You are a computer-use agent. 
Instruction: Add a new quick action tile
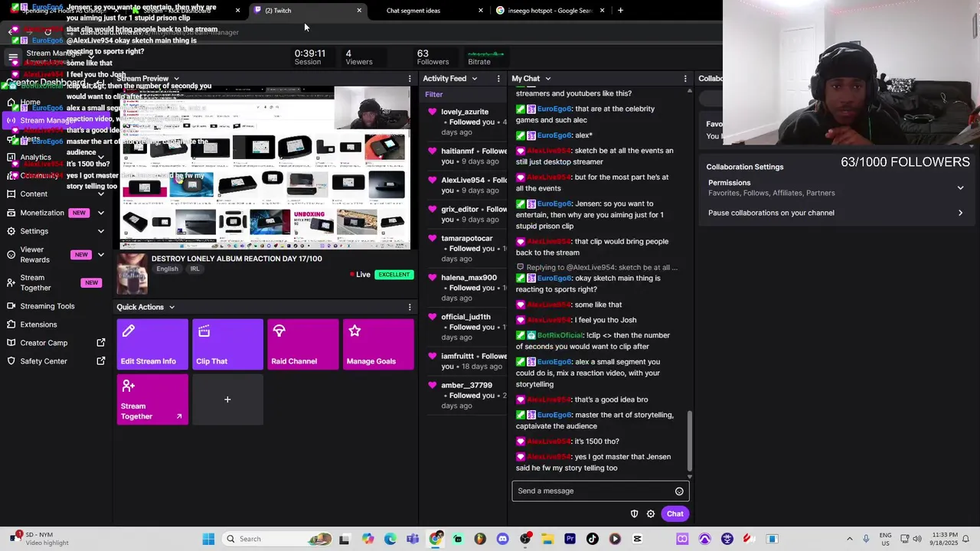click(227, 399)
